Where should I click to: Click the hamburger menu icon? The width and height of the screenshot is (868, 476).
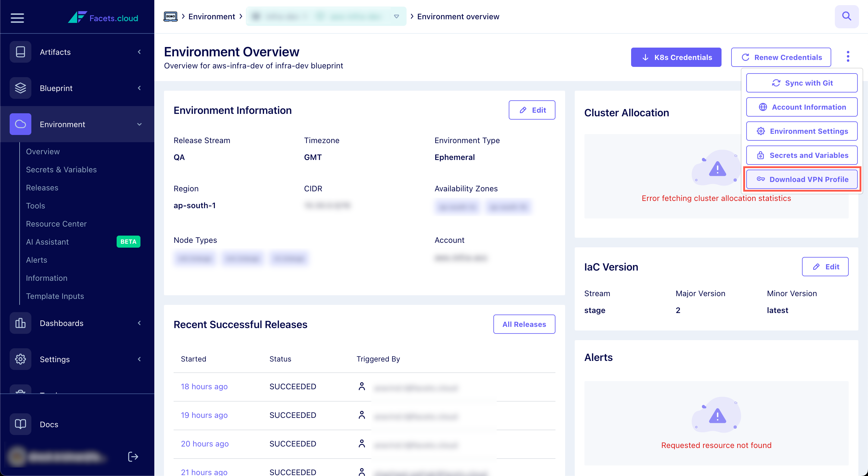click(17, 17)
